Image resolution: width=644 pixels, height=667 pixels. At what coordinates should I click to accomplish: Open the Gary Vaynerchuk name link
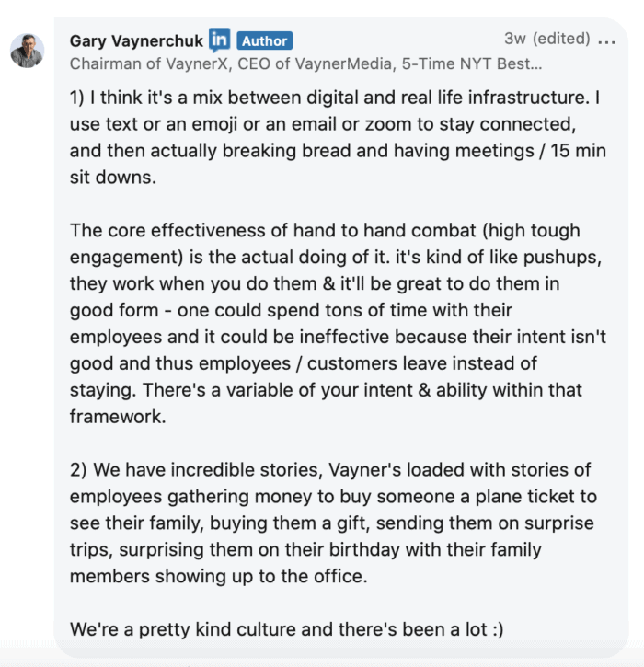[136, 40]
